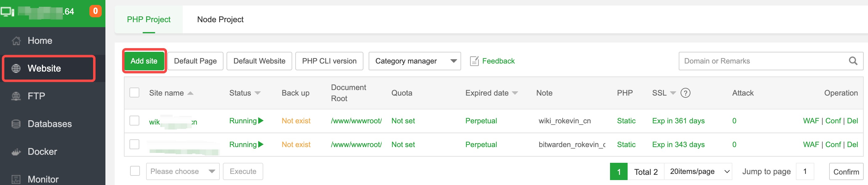Click the Home icon in sidebar
868x185 pixels.
pyautogui.click(x=16, y=41)
